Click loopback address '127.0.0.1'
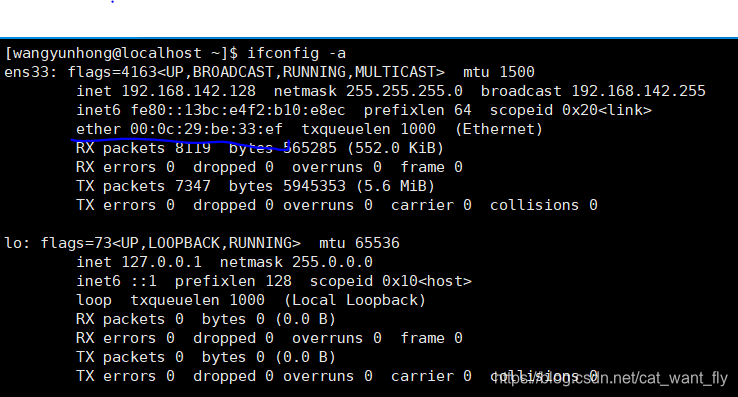Screen dimensions: 738x397 [x=162, y=262]
